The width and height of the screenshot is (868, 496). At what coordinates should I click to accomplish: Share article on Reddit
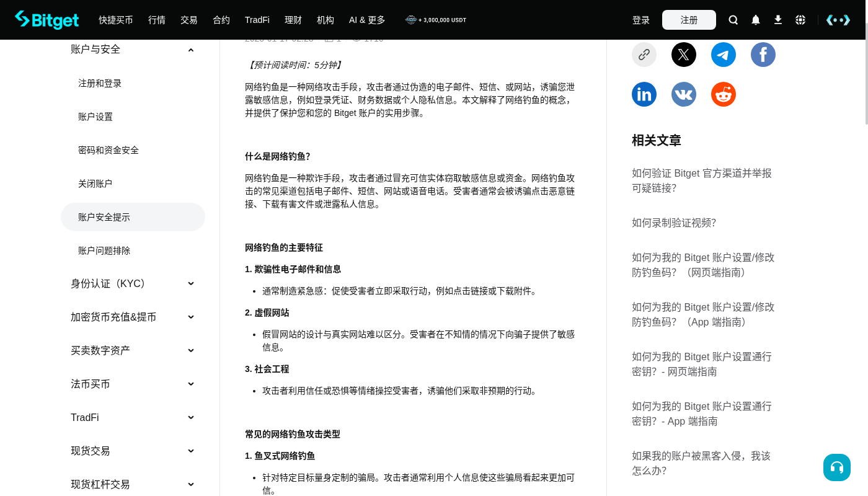click(x=724, y=94)
